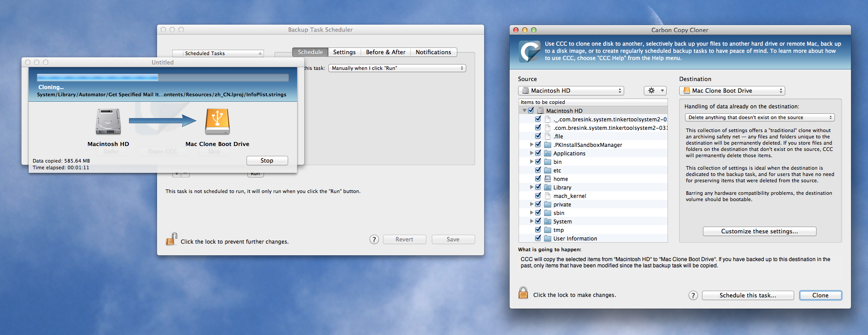Image resolution: width=868 pixels, height=335 pixels.
Task: Click Schedule this task... button
Action: coord(748,295)
